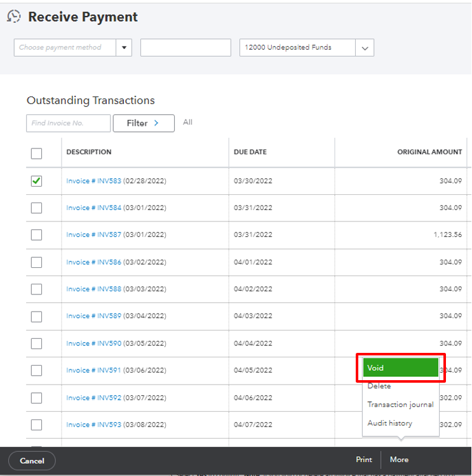Check the INV593 invoice checkbox
Viewport: 472px width, 476px height.
(x=36, y=425)
